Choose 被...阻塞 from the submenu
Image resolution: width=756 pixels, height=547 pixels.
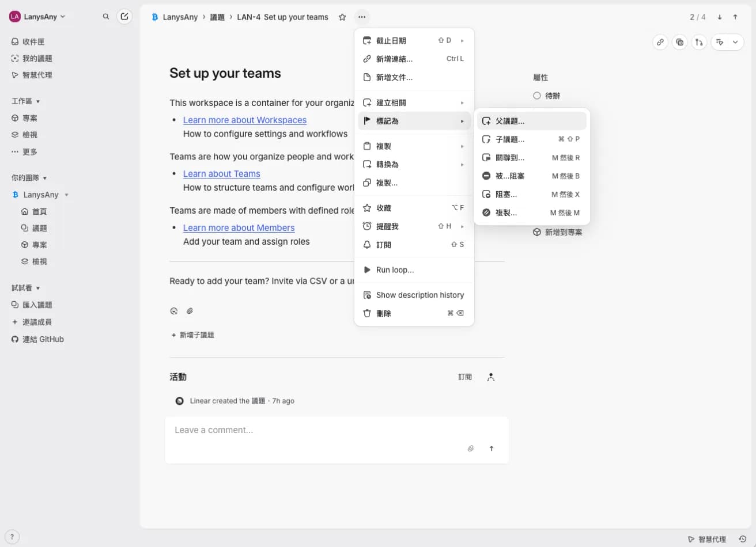coord(532,176)
